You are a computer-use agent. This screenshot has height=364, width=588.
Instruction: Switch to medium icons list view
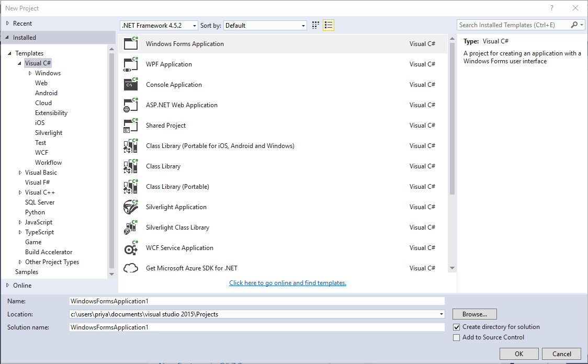(329, 25)
